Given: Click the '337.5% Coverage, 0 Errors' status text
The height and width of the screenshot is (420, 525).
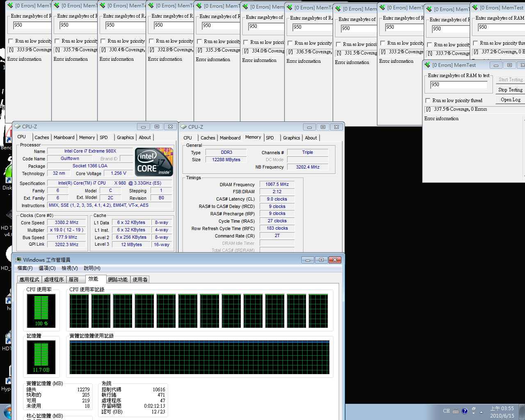Looking at the screenshot, I should click(x=460, y=109).
